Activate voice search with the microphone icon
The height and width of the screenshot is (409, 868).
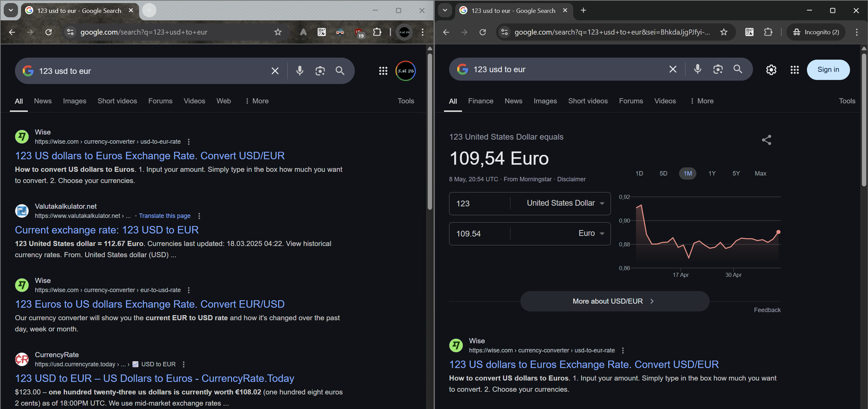point(300,71)
